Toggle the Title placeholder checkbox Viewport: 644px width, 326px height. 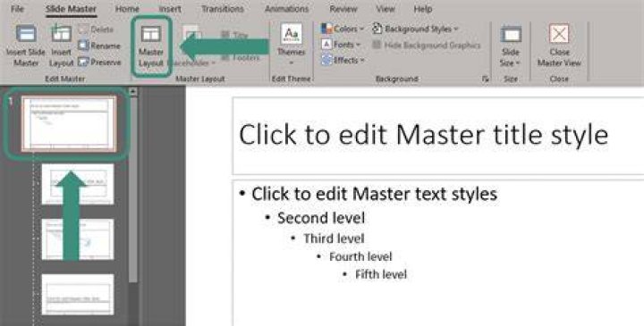(225, 35)
